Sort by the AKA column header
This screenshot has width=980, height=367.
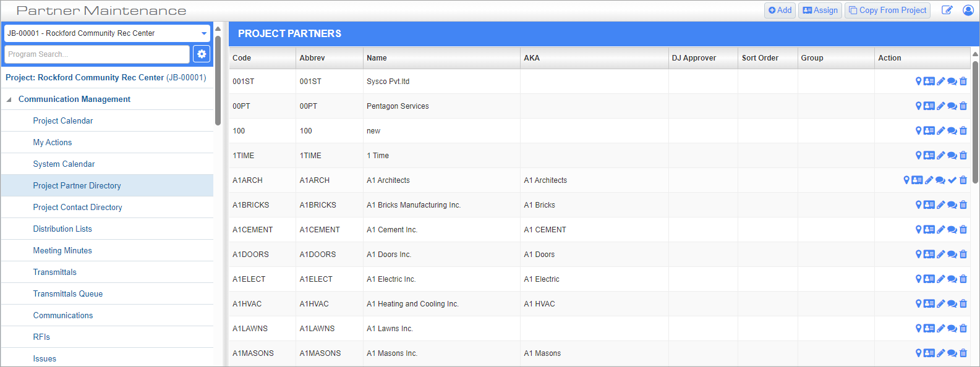tap(594, 57)
